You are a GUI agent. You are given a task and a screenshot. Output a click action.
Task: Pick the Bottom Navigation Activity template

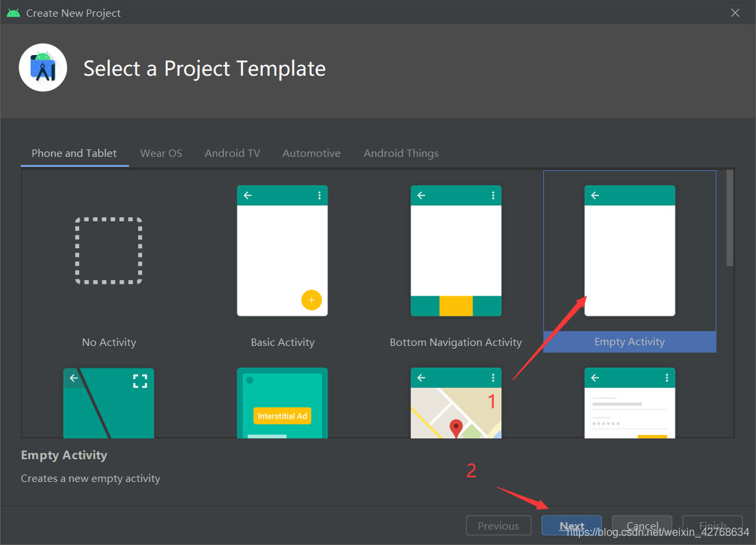click(x=455, y=251)
